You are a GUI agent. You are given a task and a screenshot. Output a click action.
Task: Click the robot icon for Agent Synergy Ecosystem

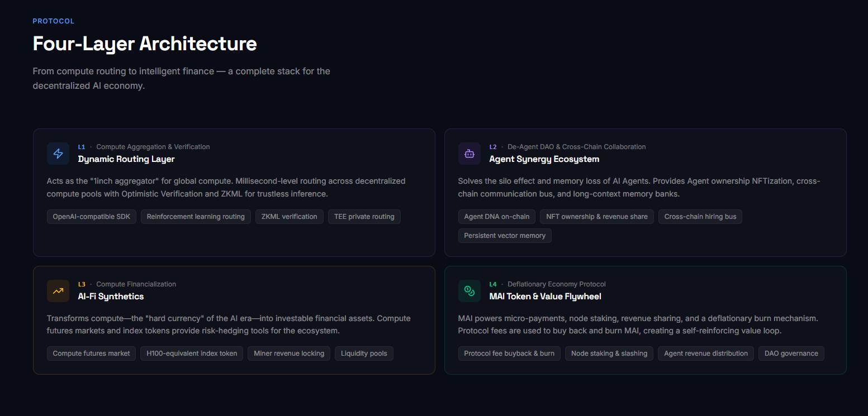[x=469, y=154]
